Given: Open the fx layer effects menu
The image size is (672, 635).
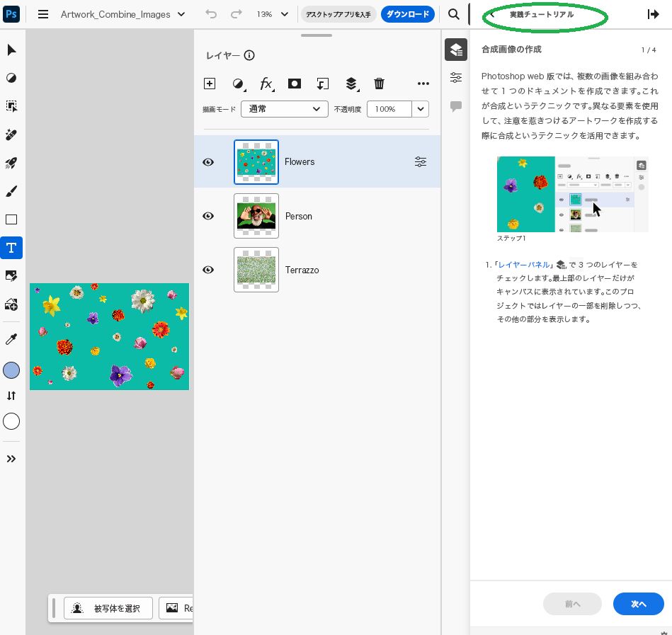Looking at the screenshot, I should (x=266, y=84).
